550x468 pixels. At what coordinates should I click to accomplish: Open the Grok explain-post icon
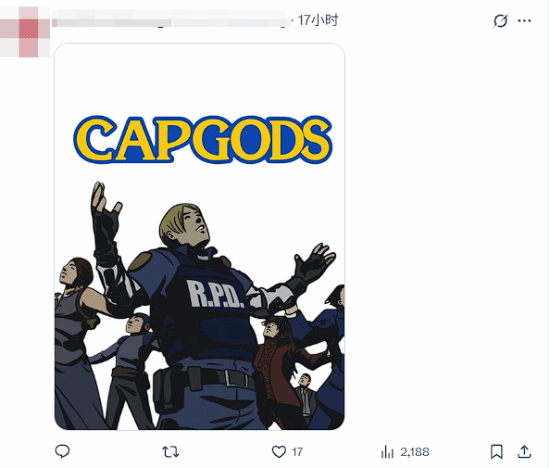tap(500, 21)
